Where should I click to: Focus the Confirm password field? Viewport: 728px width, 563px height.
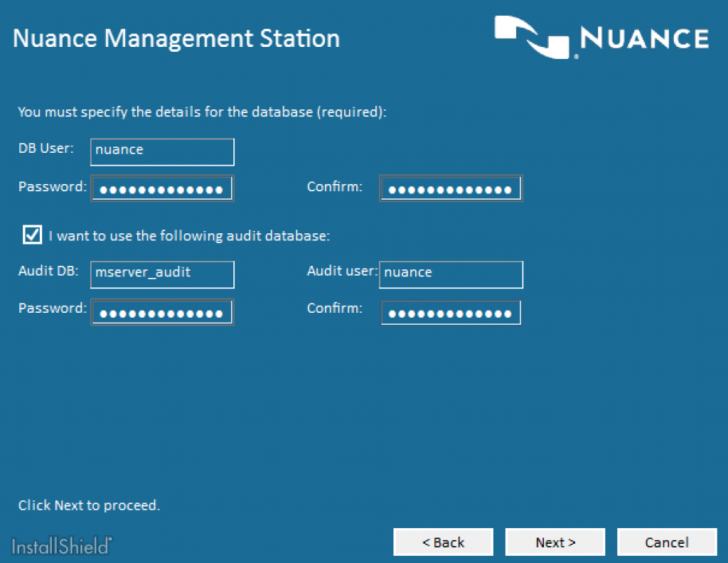click(x=451, y=187)
